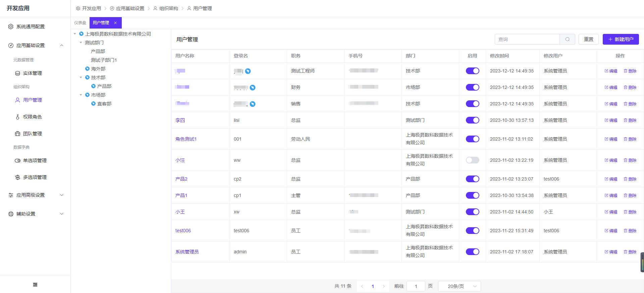Click the edit icon in 产品1 row
The image size is (644, 293).
click(606, 195)
